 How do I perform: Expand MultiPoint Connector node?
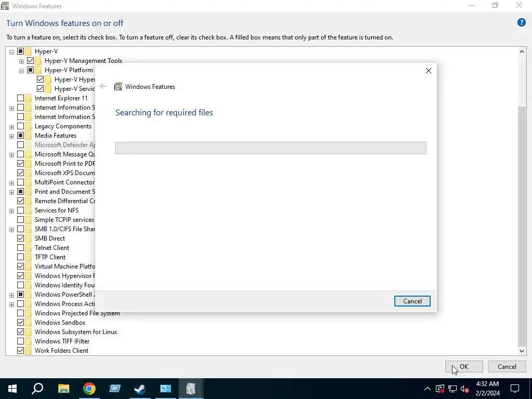11,183
